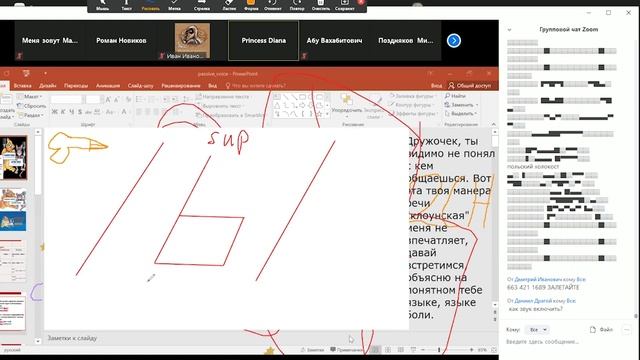Toggle underline Ч formatting

71,111
